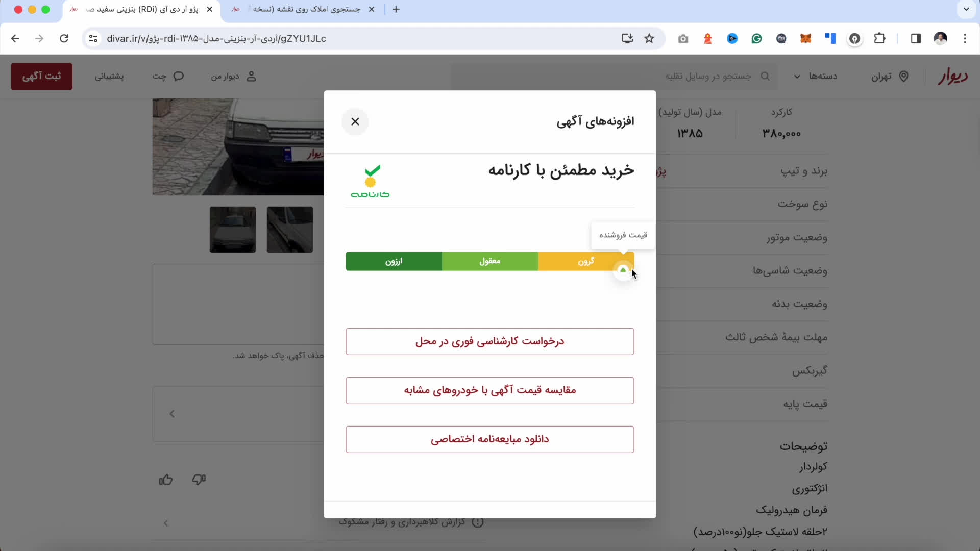Open the first car thumbnail

tap(233, 230)
